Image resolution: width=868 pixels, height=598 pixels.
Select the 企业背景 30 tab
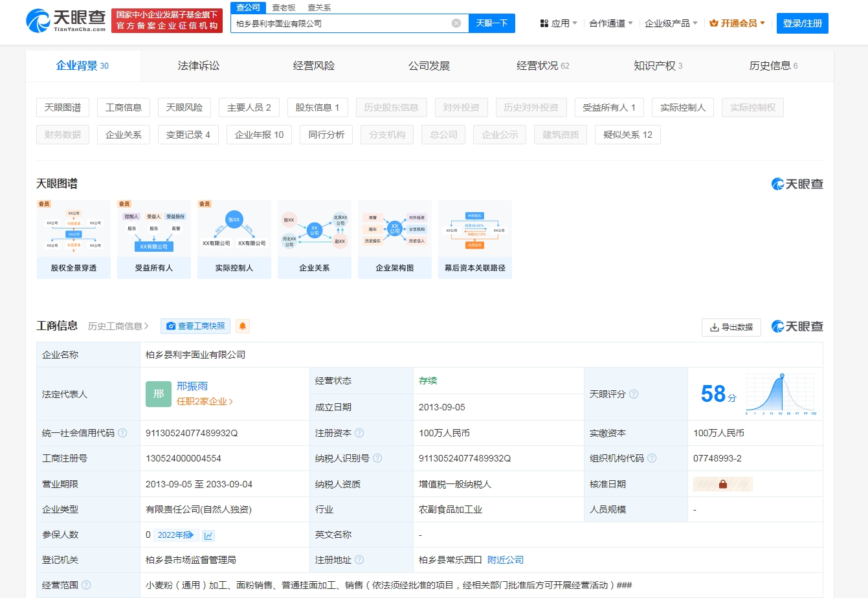(x=82, y=65)
